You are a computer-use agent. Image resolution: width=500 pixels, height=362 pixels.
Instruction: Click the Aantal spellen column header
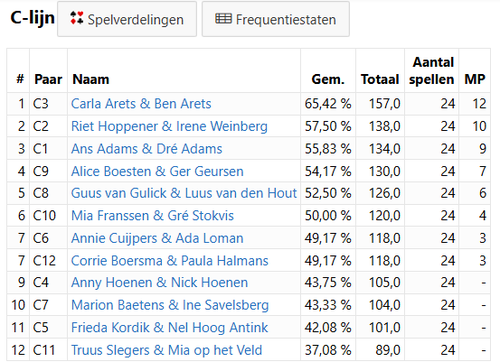click(x=432, y=71)
